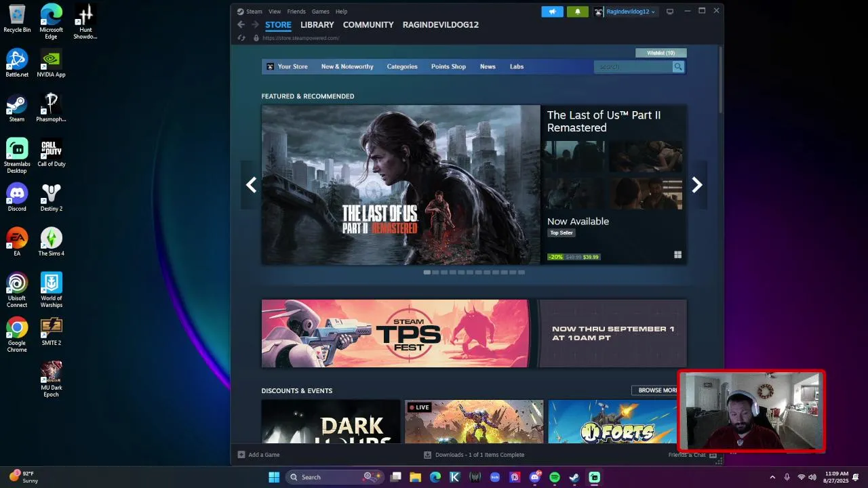
Task: Open the Games menu
Action: coord(321,12)
